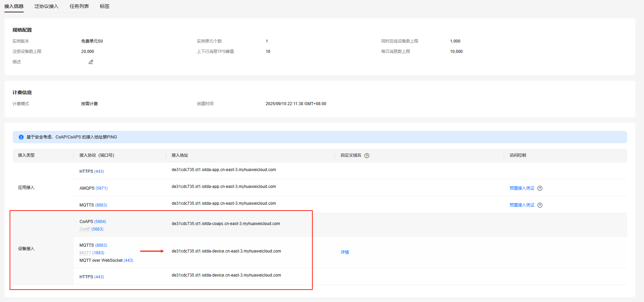Open the 泛协议接入 tab
Viewport: 644px width, 302px height.
tap(46, 6)
